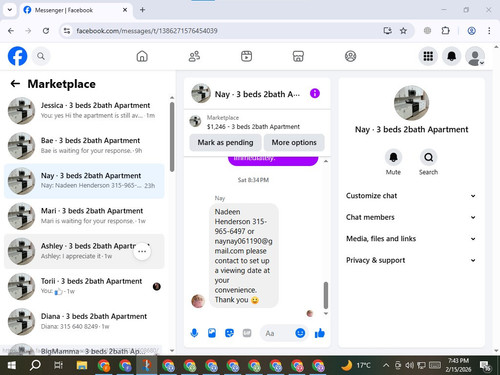This screenshot has height=375, width=500.
Task: Open the Facebook search magnifier
Action: coord(41,56)
